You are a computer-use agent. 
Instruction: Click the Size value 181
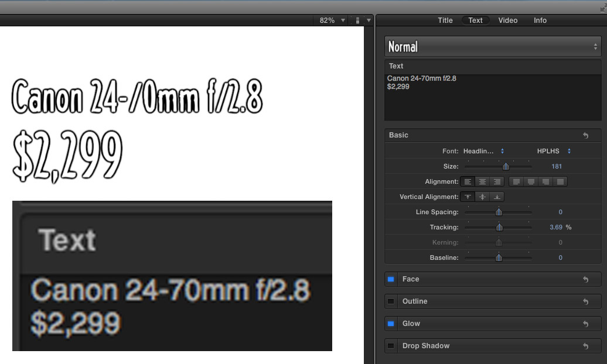[x=556, y=166]
